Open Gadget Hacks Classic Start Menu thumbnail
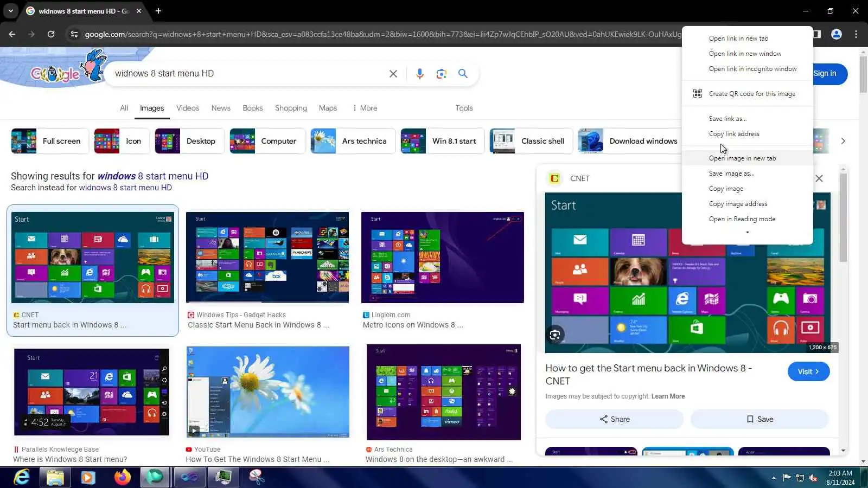The height and width of the screenshot is (488, 868). 267,258
